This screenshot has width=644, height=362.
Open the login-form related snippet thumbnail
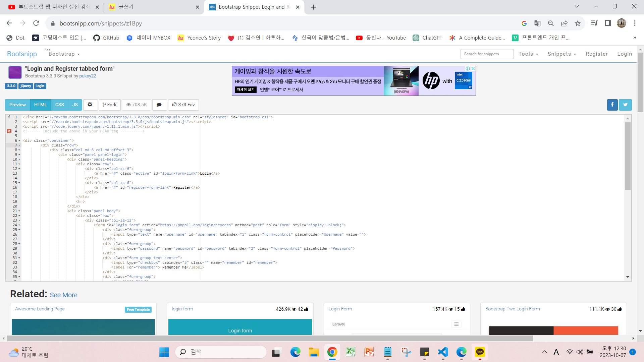[240, 327]
